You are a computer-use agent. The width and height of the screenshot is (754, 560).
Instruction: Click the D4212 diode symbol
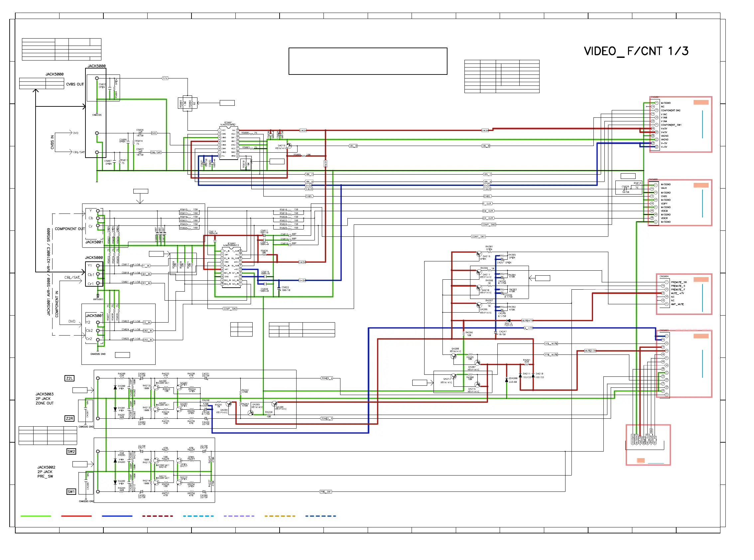508,320
